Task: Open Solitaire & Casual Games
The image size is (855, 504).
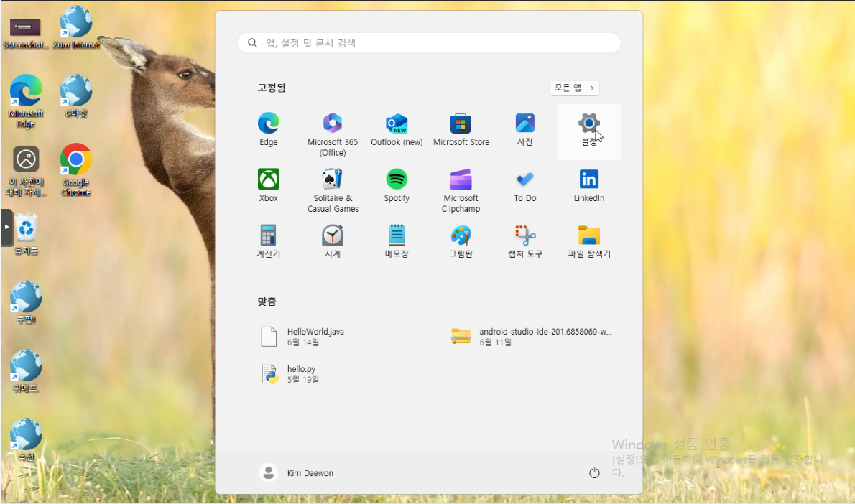Action: (x=333, y=190)
